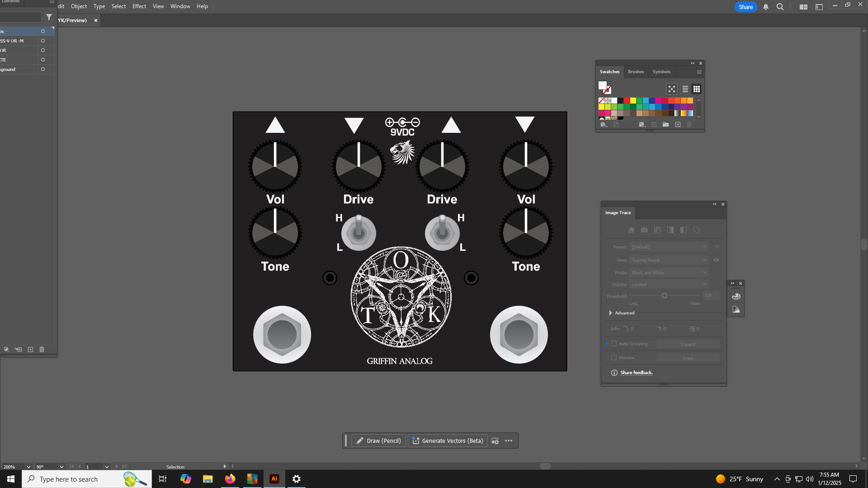Toggle visibility circle of first layer
The image size is (868, 488).
tap(43, 31)
